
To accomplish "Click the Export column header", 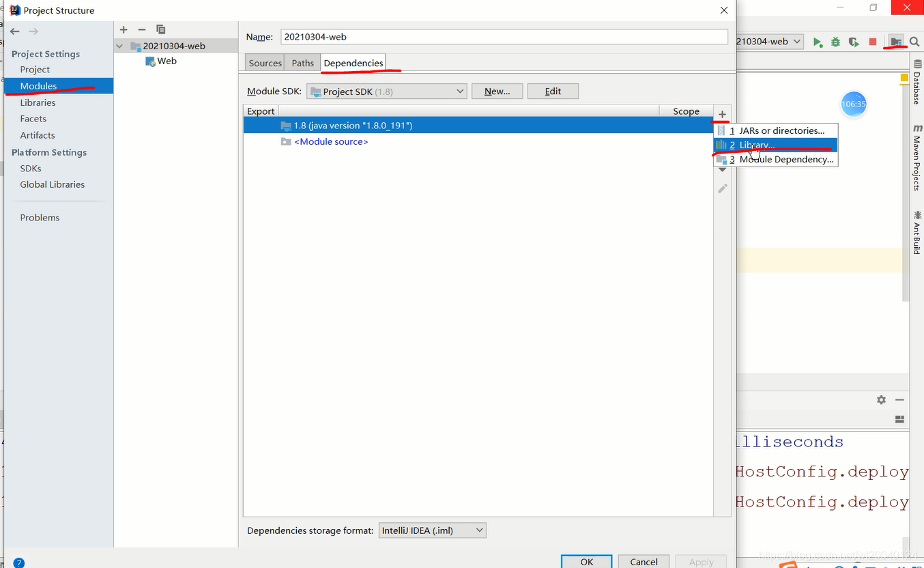I will click(x=261, y=111).
